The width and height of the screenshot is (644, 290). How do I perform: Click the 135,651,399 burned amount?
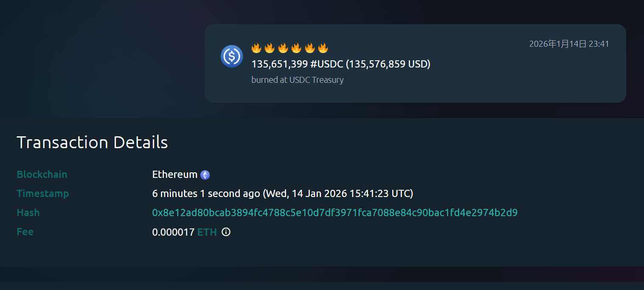click(279, 64)
